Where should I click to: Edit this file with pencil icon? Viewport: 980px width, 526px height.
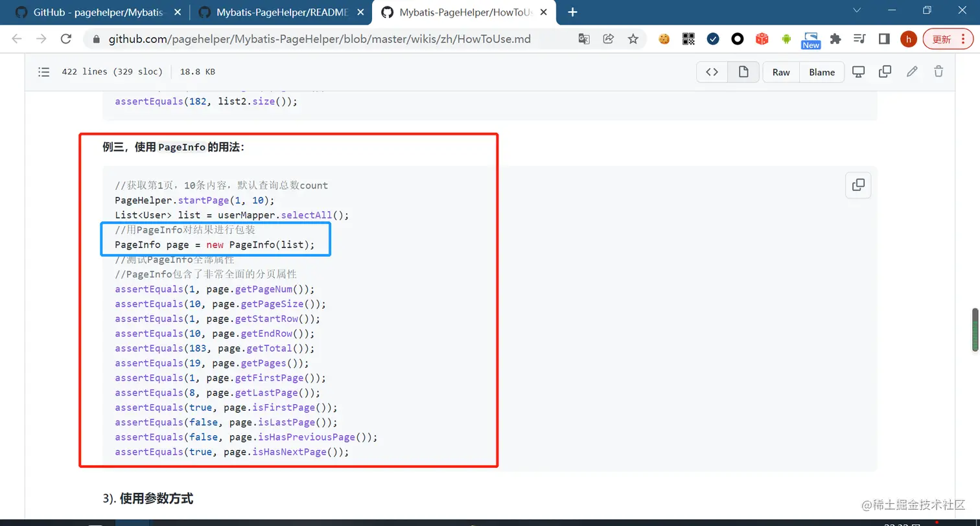[912, 72]
